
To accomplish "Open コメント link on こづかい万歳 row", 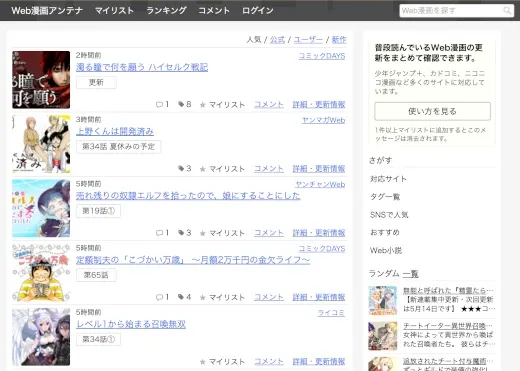I will [x=269, y=297].
